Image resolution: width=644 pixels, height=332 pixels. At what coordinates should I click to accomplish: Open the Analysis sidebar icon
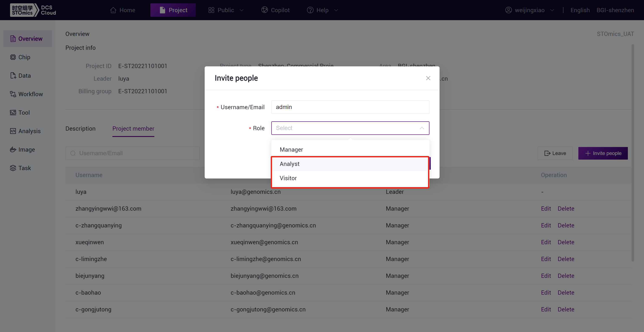coord(13,131)
